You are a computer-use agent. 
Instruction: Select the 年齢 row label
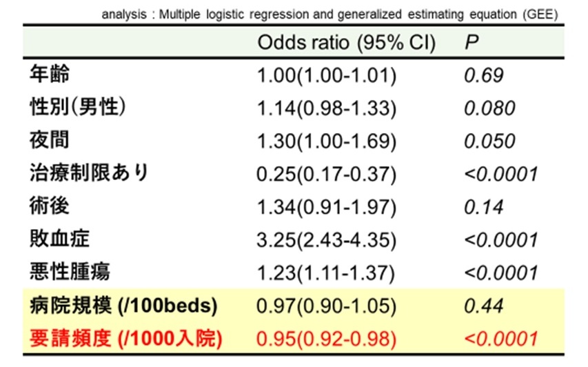pos(50,74)
